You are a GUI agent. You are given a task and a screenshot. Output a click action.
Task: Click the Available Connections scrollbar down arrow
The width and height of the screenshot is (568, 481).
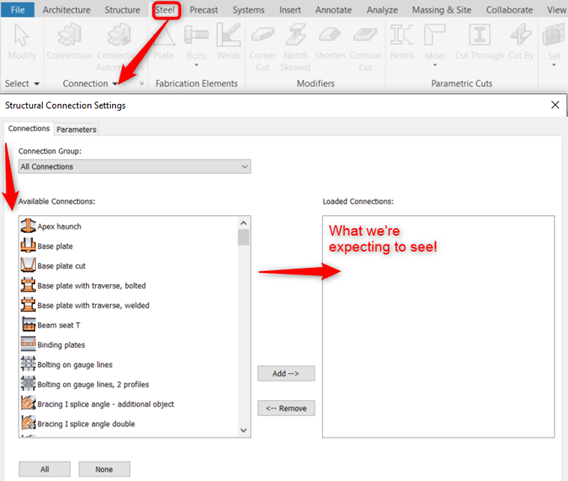coord(243,430)
